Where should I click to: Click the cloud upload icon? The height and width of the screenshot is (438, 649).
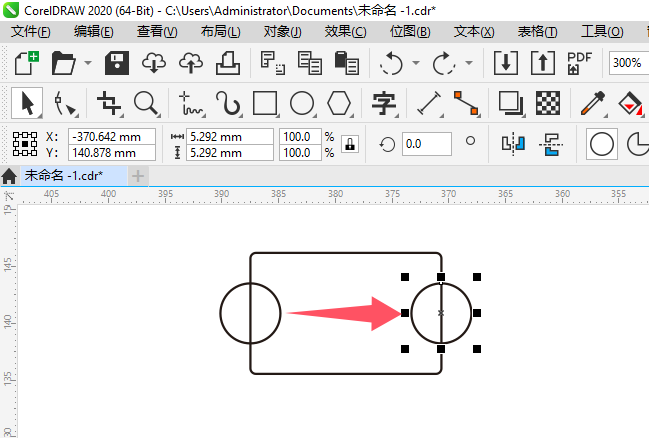click(191, 63)
